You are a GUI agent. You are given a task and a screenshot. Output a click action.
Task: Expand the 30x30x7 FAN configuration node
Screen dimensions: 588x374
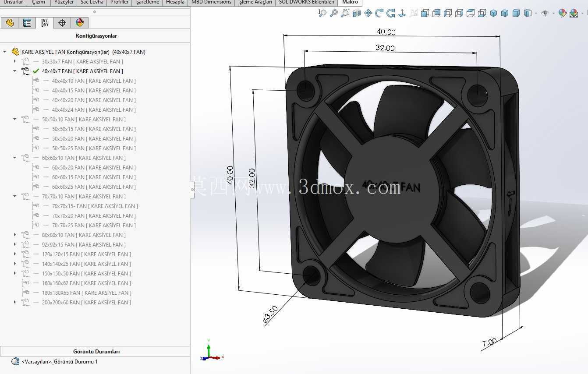pos(14,61)
